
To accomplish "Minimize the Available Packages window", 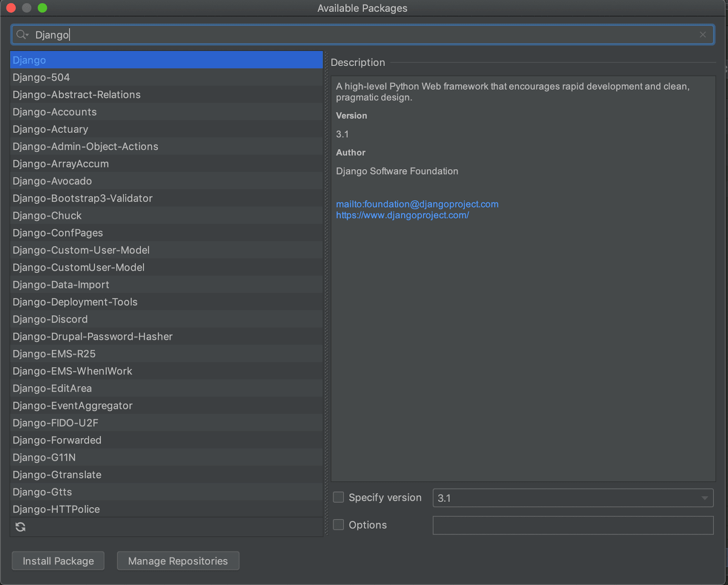I will 27,8.
